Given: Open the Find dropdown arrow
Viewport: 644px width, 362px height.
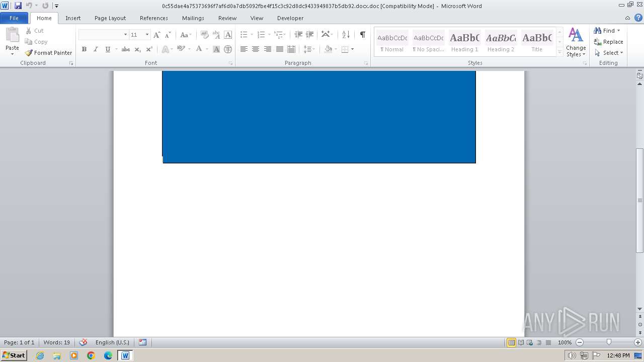Looking at the screenshot, I should click(x=618, y=31).
